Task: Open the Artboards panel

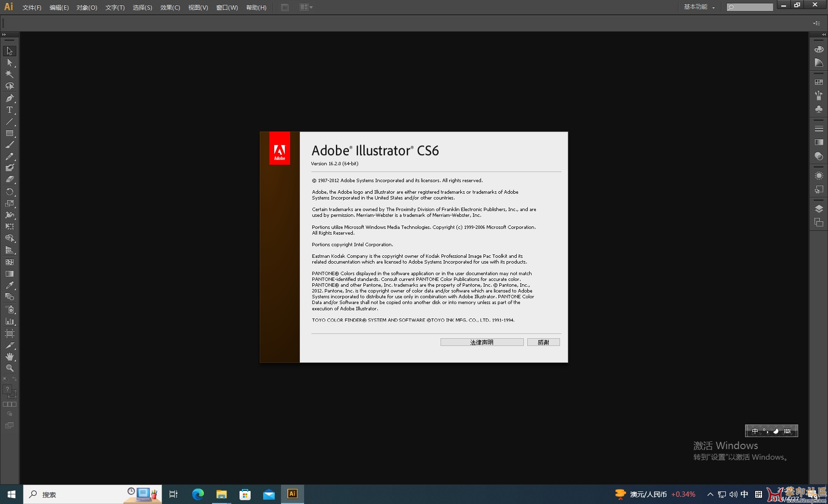Action: point(819,222)
